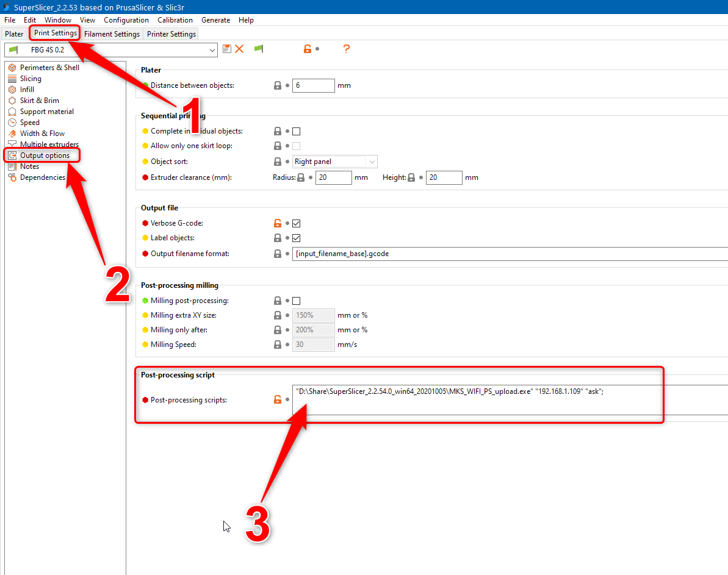
Task: Click lock icon for Object sort
Action: point(277,162)
